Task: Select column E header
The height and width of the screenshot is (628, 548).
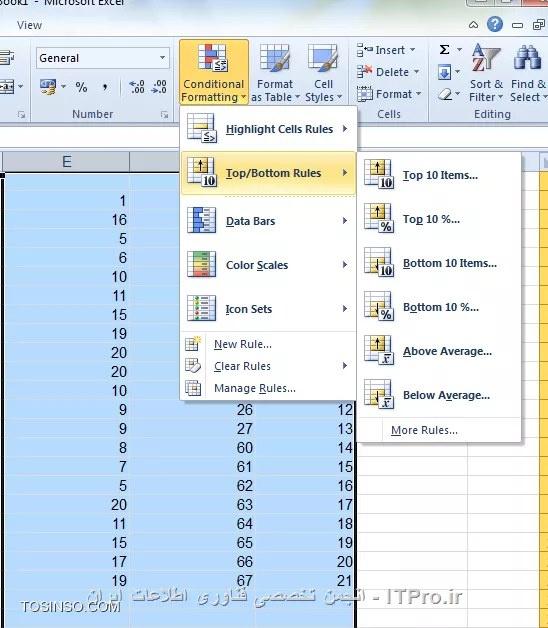Action: (66, 162)
